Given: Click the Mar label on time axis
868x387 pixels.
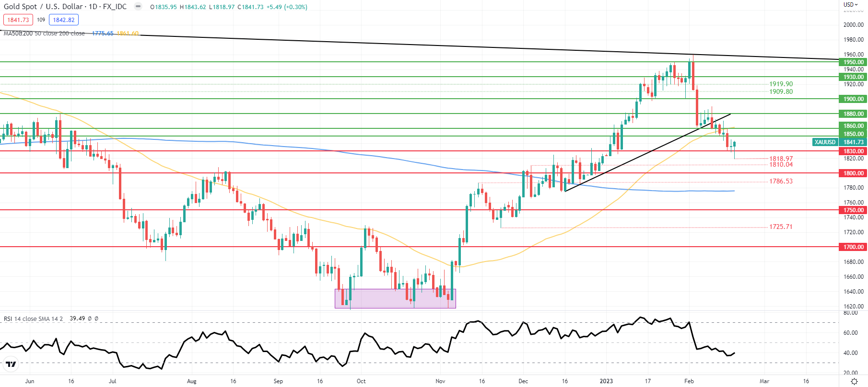Looking at the screenshot, I should coord(764,381).
